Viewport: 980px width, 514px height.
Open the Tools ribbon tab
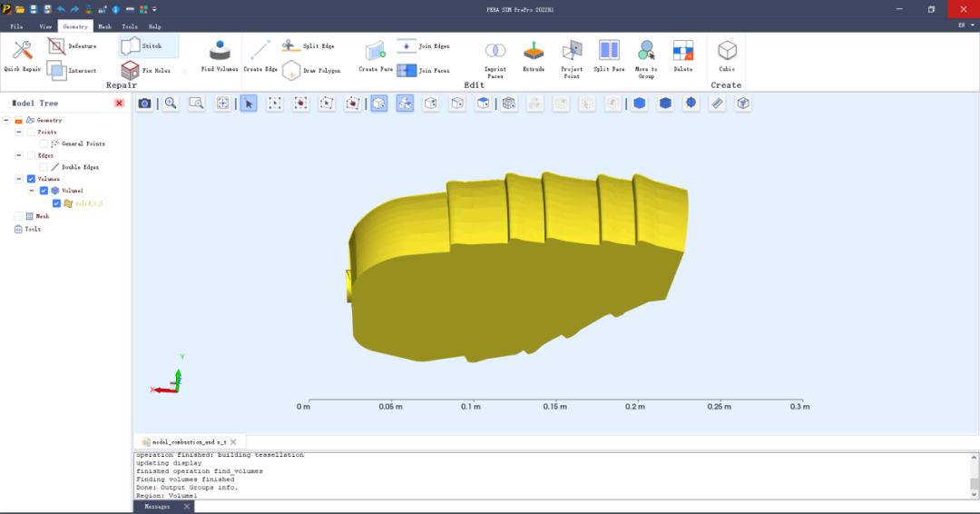click(130, 26)
